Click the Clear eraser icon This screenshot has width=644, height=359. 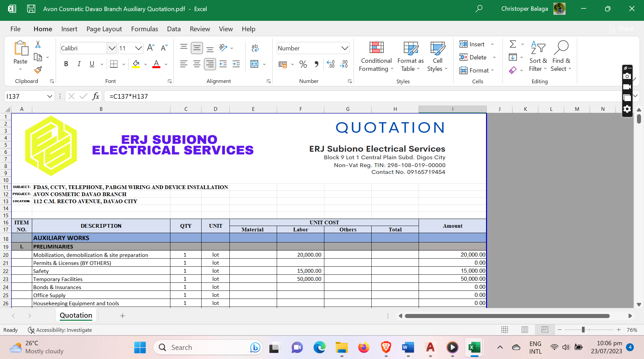513,70
